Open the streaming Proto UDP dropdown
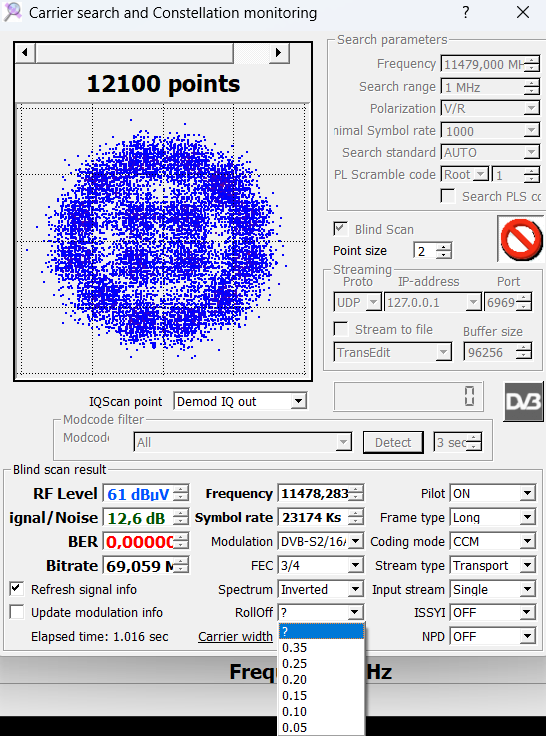The width and height of the screenshot is (546, 736). point(373,302)
